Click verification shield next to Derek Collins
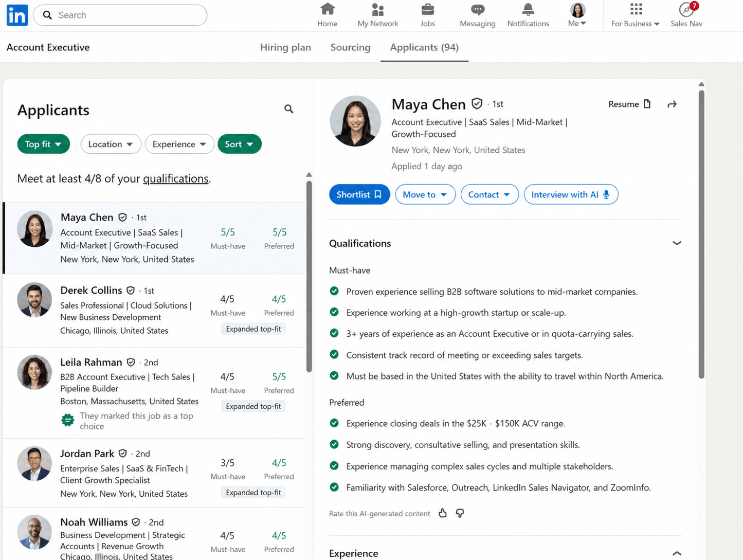The width and height of the screenshot is (743, 560). (131, 291)
